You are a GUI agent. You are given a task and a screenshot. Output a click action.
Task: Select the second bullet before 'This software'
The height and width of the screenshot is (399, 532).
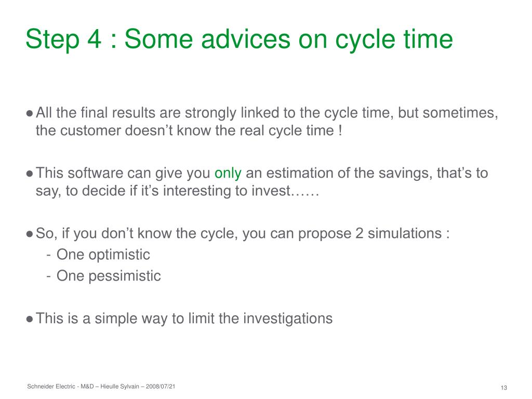click(30, 174)
